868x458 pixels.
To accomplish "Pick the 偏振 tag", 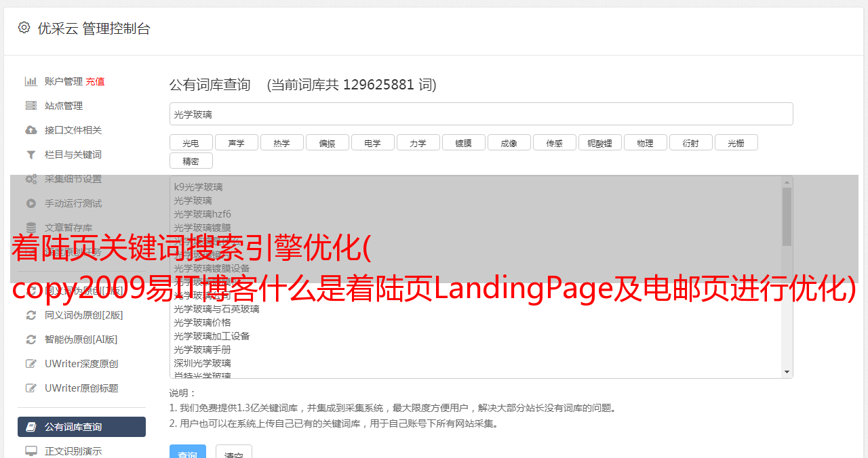I will point(328,142).
